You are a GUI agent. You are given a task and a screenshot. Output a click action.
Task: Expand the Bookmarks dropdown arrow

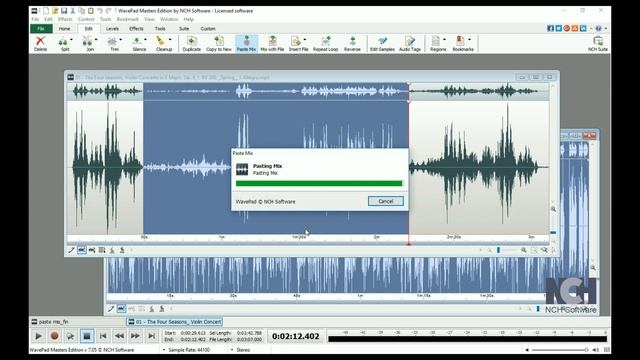click(x=469, y=40)
